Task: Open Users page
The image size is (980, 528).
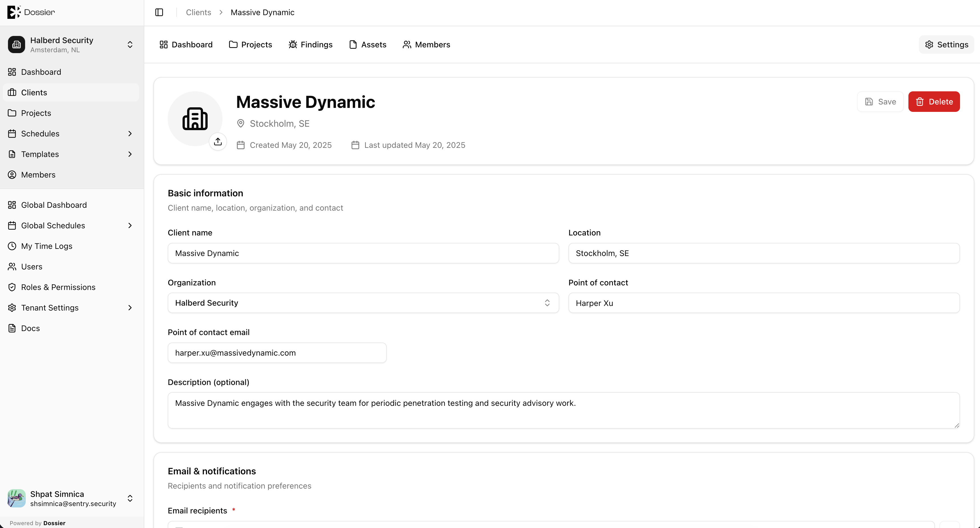Action: [71, 267]
